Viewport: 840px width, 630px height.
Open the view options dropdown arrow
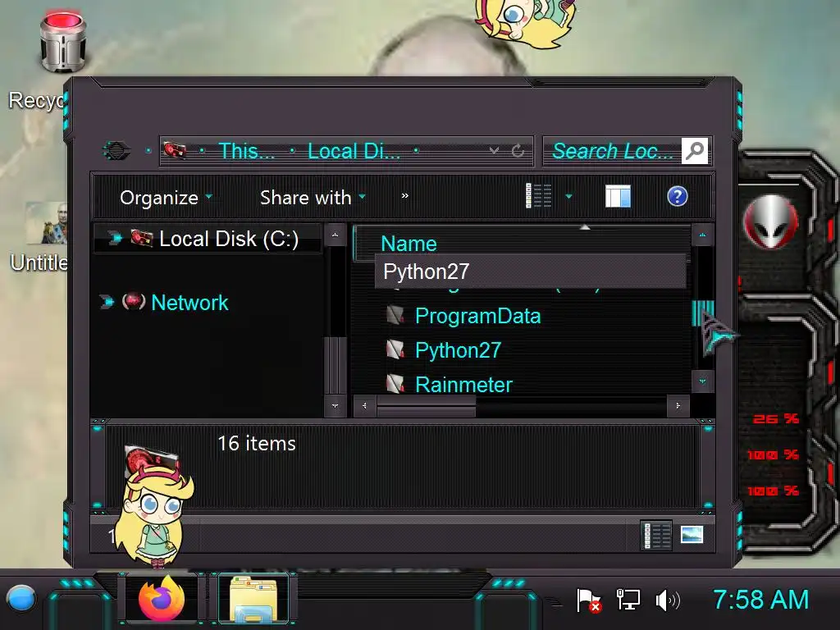pos(569,196)
